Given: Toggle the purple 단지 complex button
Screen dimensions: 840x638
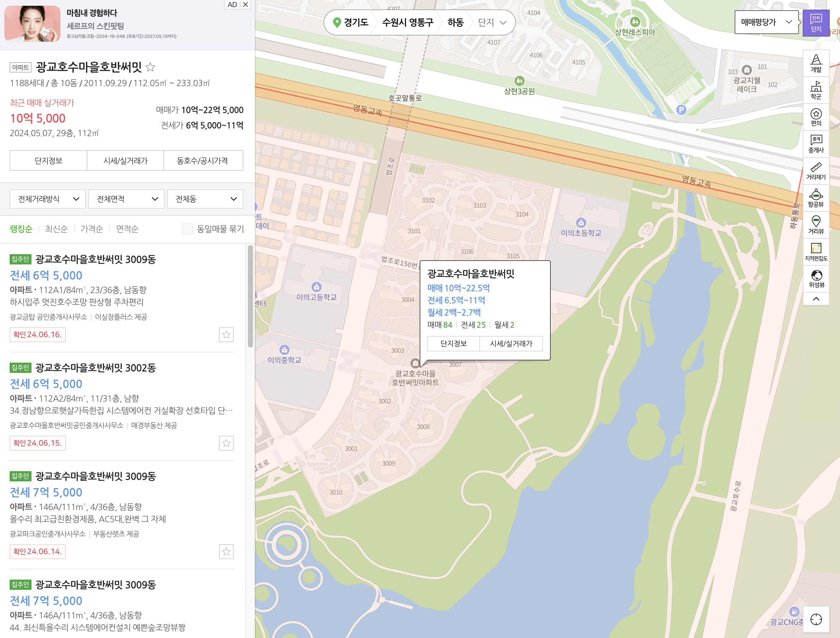Looking at the screenshot, I should tap(816, 23).
